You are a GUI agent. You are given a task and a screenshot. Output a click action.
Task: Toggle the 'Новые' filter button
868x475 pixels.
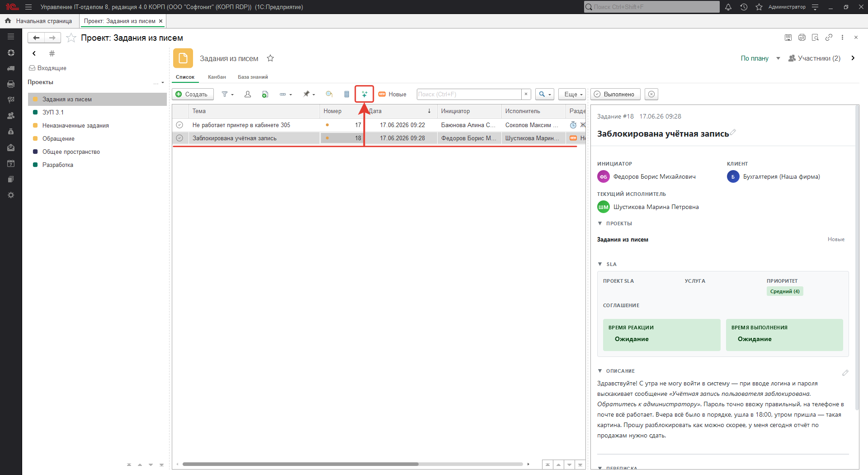pyautogui.click(x=392, y=94)
